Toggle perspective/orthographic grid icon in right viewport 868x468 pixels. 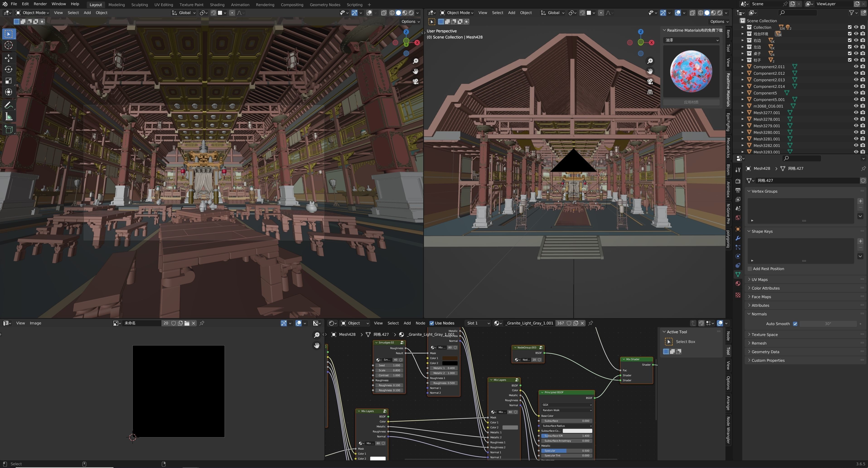(x=650, y=91)
